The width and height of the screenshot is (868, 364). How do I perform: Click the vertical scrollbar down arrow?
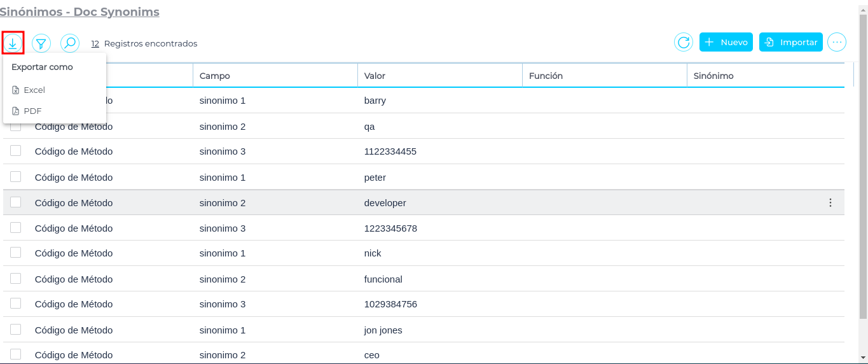pyautogui.click(x=863, y=357)
